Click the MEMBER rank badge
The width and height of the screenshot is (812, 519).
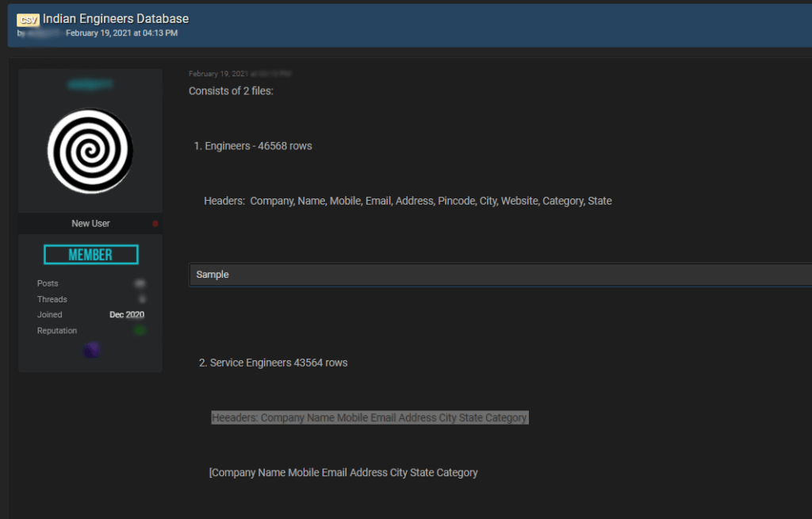tap(91, 255)
